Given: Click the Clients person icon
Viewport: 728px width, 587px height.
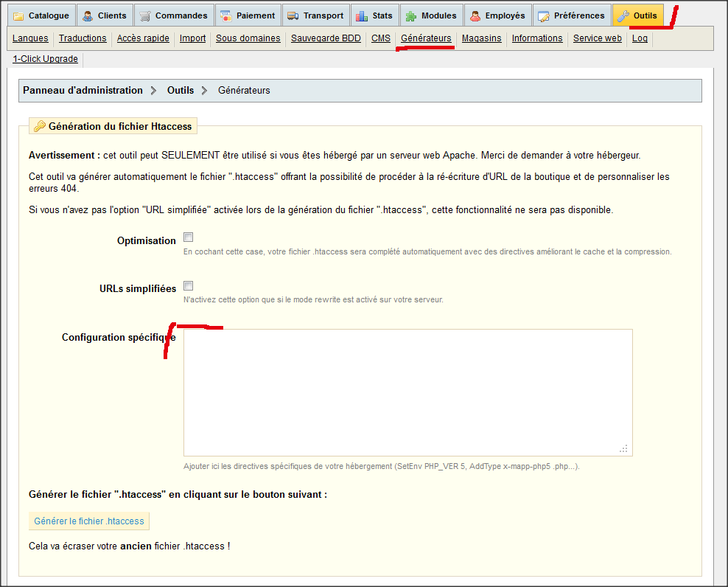Looking at the screenshot, I should (x=87, y=16).
